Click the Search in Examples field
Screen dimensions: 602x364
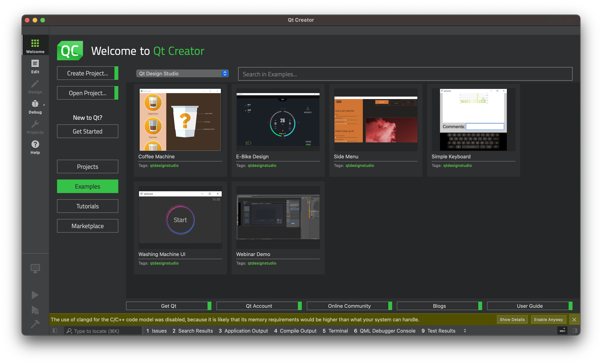click(405, 74)
